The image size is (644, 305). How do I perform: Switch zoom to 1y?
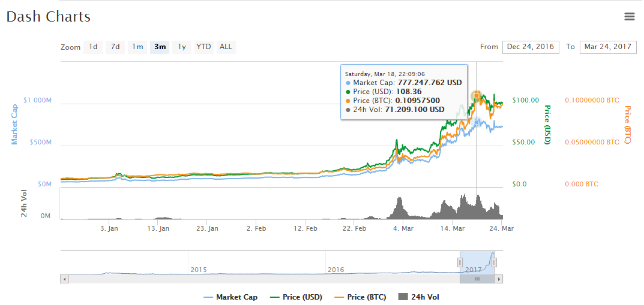pos(182,47)
